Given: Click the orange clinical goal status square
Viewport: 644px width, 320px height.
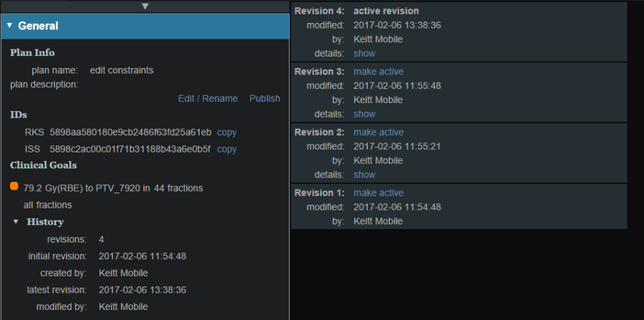Looking at the screenshot, I should coord(14,187).
